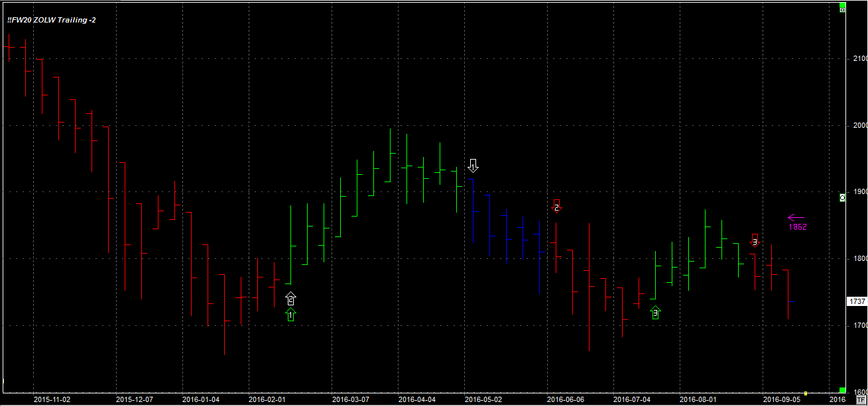Click the 2000 level on the price scale
868x406 pixels.
[859, 126]
